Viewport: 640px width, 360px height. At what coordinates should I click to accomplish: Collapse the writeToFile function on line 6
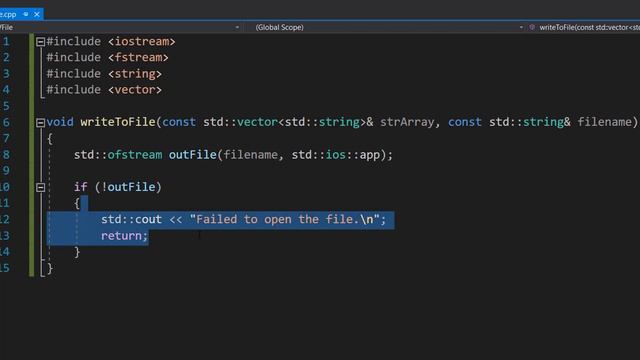(x=40, y=122)
